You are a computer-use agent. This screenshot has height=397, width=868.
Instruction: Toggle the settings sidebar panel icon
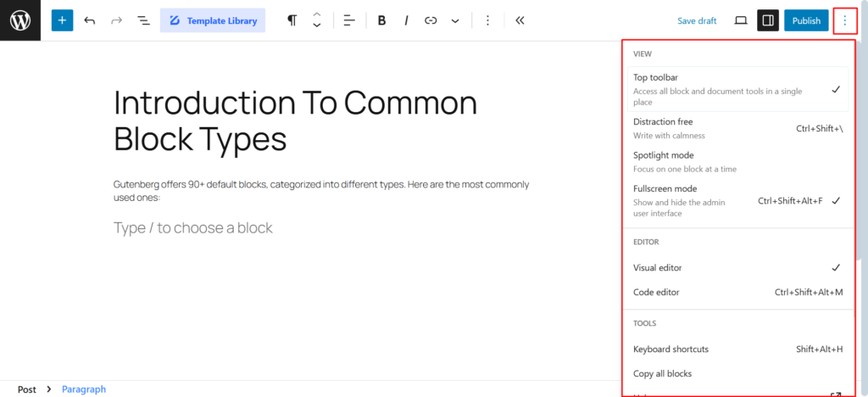tap(768, 20)
